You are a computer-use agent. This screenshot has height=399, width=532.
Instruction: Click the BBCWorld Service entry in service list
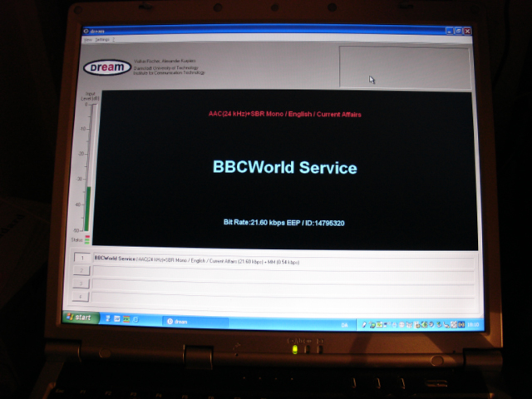pyautogui.click(x=115, y=259)
